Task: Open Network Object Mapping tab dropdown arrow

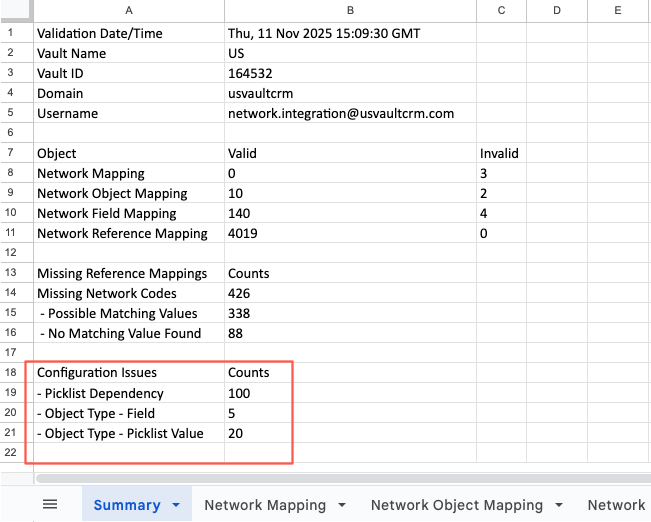Action: (x=559, y=506)
